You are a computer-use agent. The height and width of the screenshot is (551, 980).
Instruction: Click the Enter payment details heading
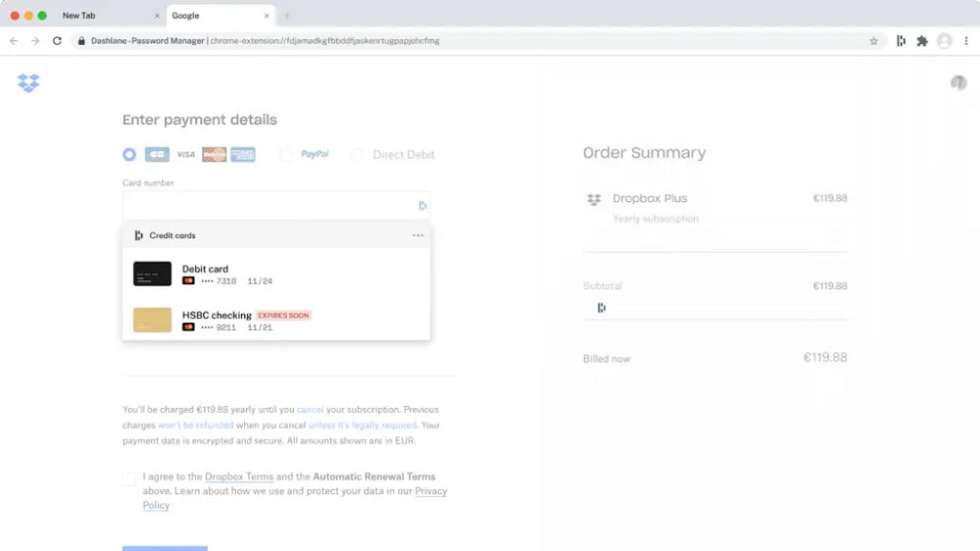tap(199, 120)
